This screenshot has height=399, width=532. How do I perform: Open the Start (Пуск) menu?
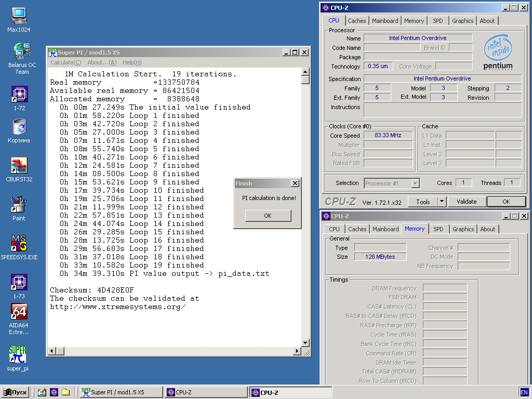(15, 392)
